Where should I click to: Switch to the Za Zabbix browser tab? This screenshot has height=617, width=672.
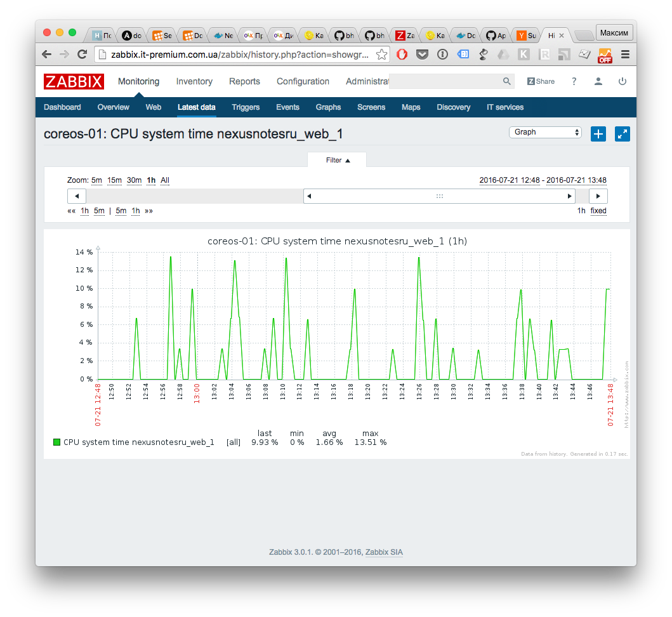click(x=405, y=36)
